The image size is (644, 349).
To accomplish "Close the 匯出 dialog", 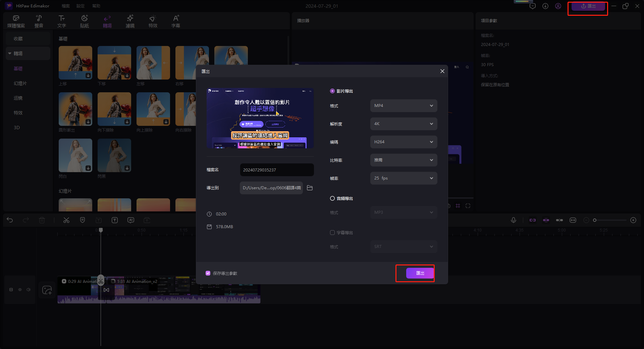I will click(442, 71).
